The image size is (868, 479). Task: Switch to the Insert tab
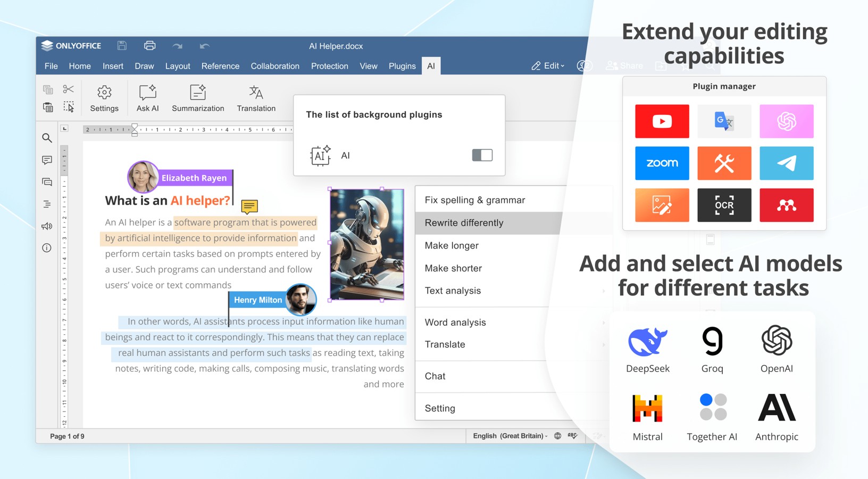pos(113,66)
